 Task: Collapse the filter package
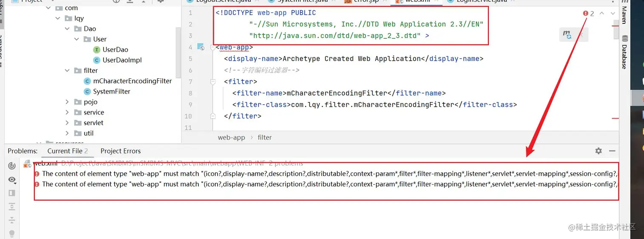(67, 71)
